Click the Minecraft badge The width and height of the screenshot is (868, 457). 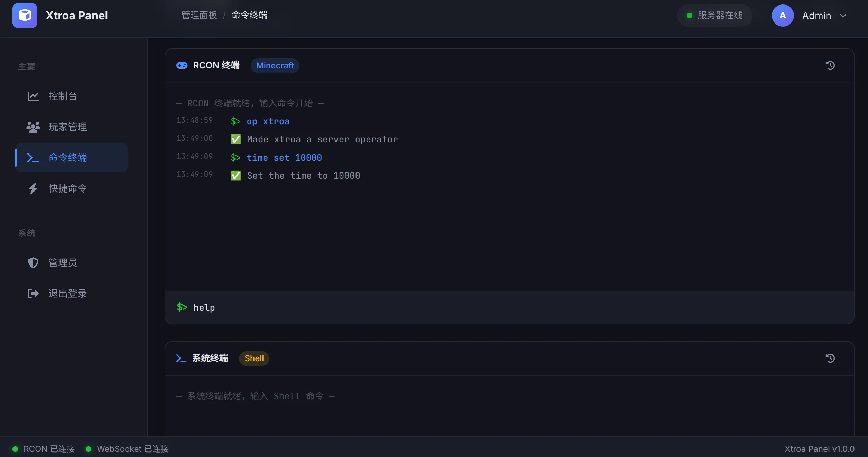point(275,65)
